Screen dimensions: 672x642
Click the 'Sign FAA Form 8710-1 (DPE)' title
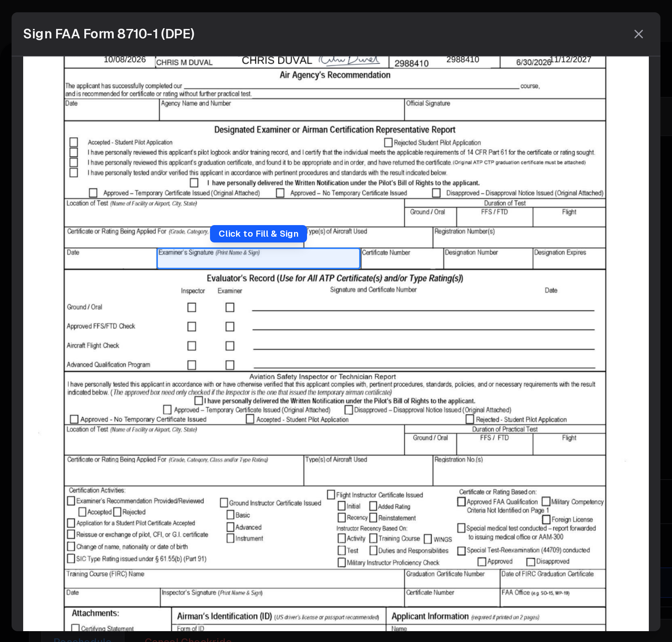[x=109, y=34]
